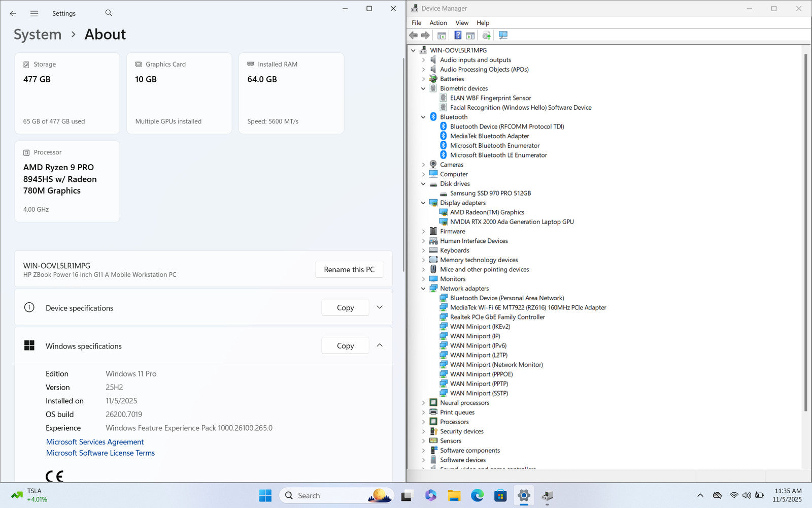The width and height of the screenshot is (812, 508).
Task: Click the Rename this PC button
Action: (x=349, y=270)
